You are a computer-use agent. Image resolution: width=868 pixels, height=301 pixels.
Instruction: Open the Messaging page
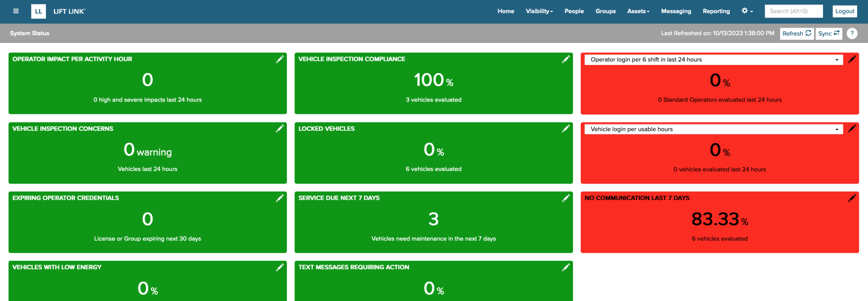click(676, 11)
